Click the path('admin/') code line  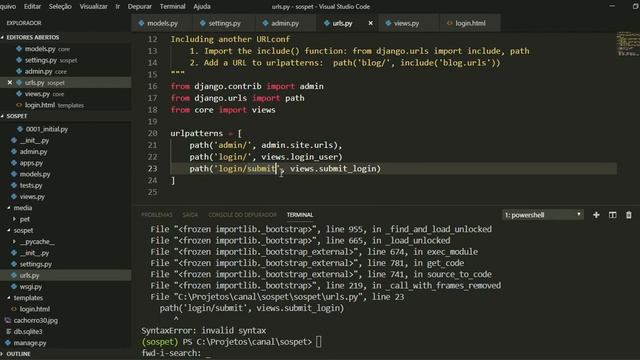click(x=266, y=145)
